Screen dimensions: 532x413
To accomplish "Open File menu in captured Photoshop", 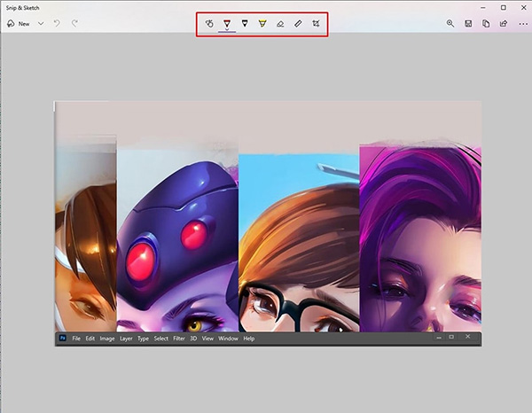I will coord(76,339).
